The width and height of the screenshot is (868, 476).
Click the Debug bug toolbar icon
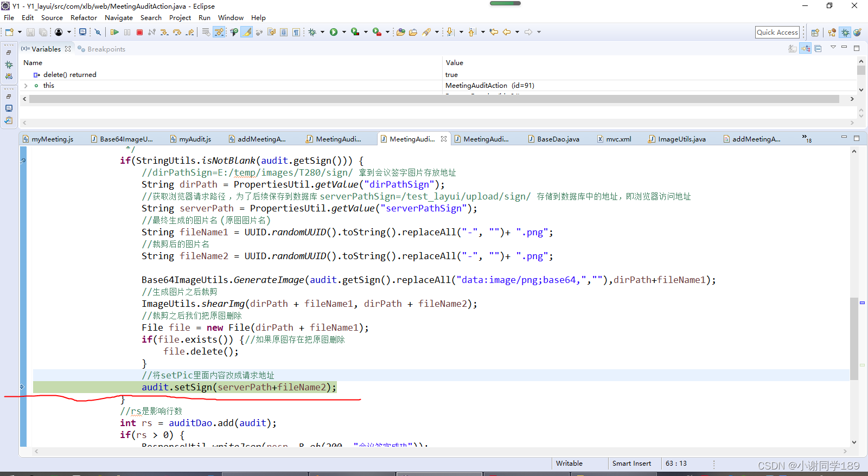point(312,32)
